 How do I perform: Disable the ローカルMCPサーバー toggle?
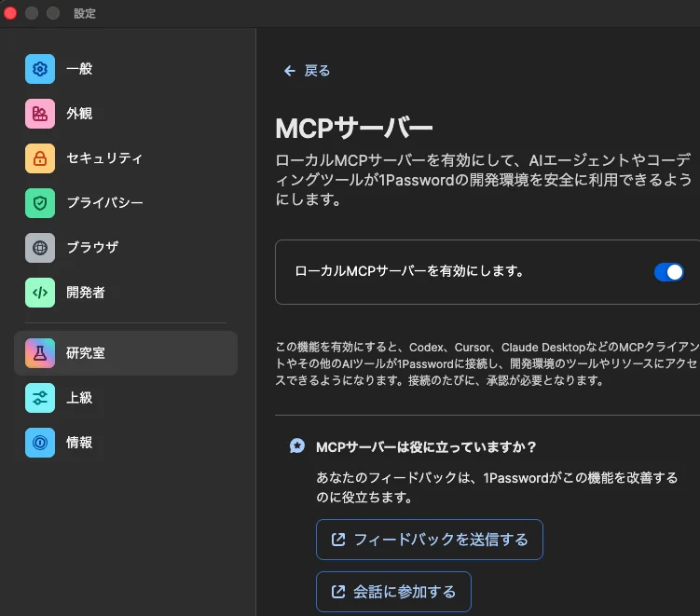[x=668, y=272]
